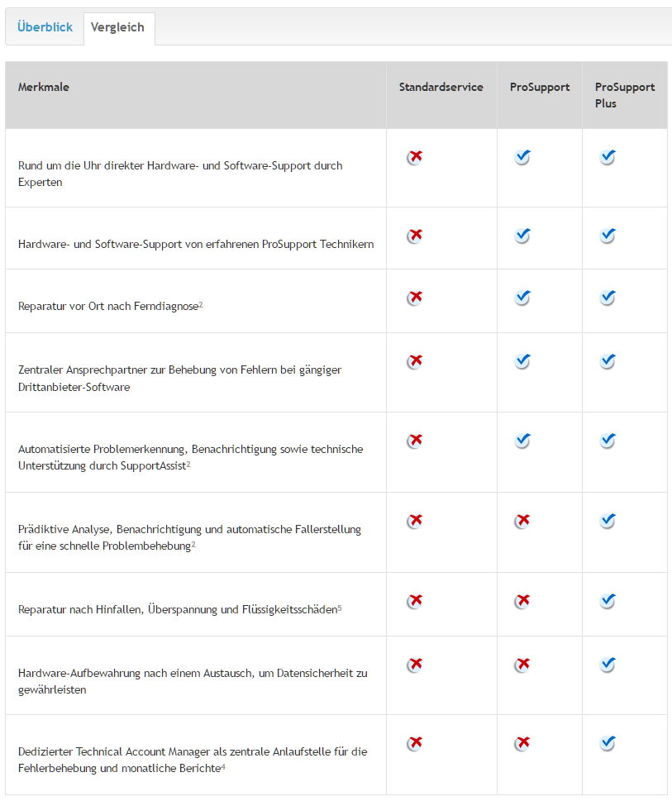Click the Standardservice column header

coord(441,87)
